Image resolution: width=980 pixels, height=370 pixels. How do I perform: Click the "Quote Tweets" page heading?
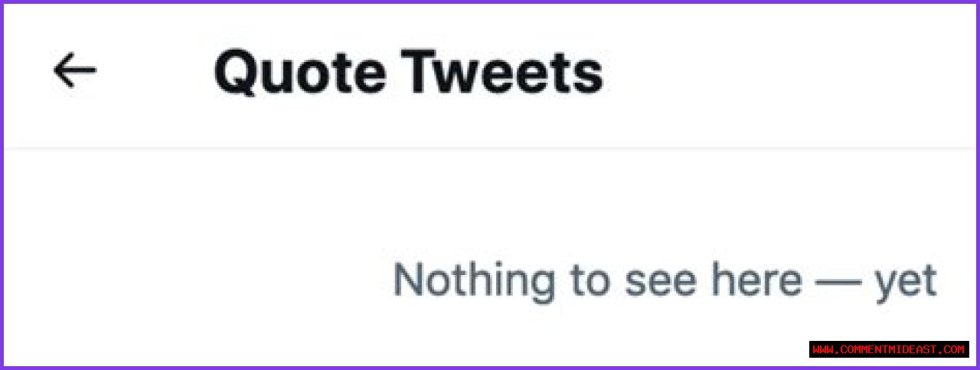point(408,73)
